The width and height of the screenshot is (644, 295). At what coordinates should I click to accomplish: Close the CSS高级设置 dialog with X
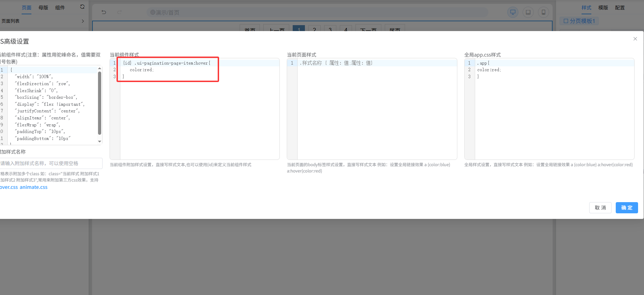[635, 39]
